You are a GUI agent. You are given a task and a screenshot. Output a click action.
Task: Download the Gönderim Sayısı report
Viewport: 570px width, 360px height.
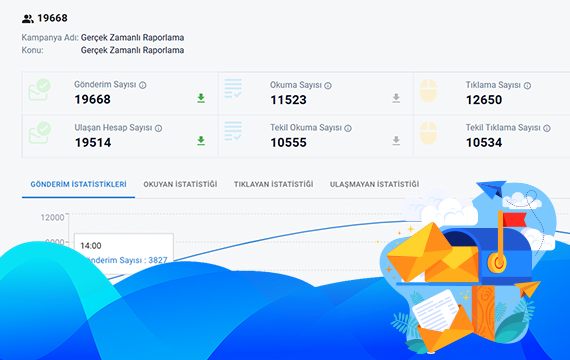[x=201, y=98]
